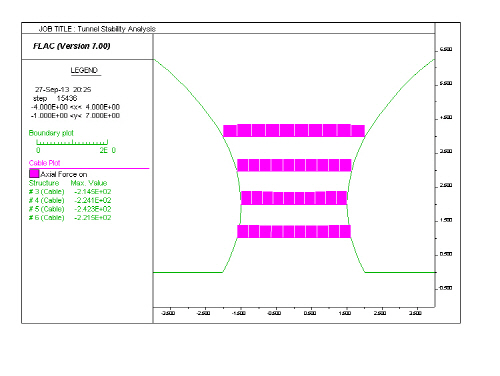Click the topmost magenta cable force bar
This screenshot has height=376, width=500.
coord(294,130)
